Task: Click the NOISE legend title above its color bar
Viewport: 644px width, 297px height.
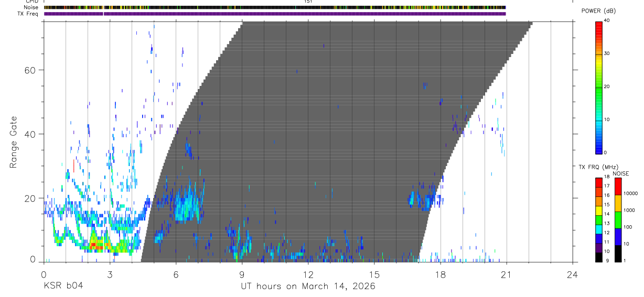Action: [x=620, y=173]
